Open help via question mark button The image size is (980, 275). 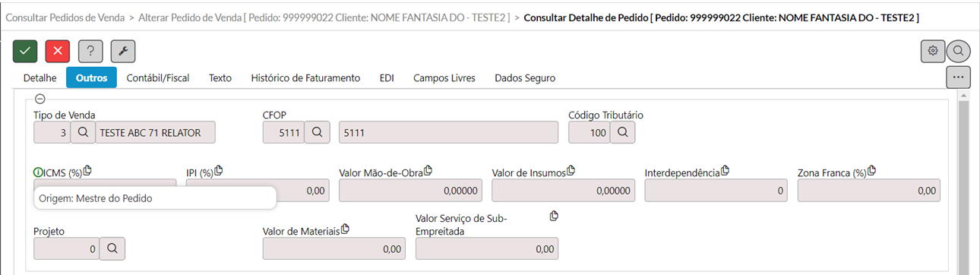90,51
